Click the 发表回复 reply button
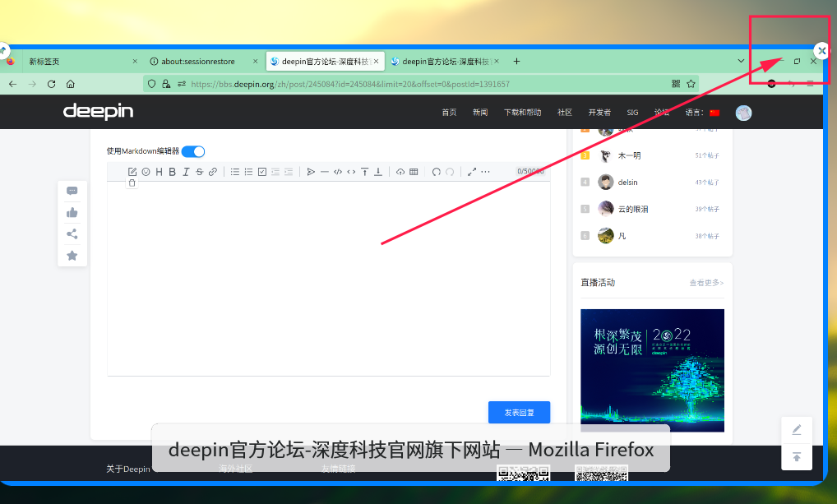This screenshot has height=504, width=837. click(x=519, y=412)
